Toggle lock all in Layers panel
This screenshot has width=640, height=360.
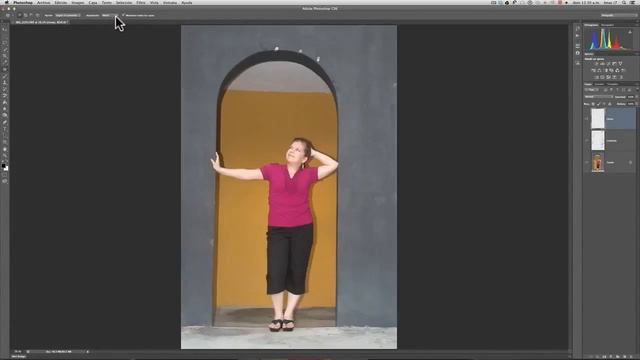(x=610, y=104)
